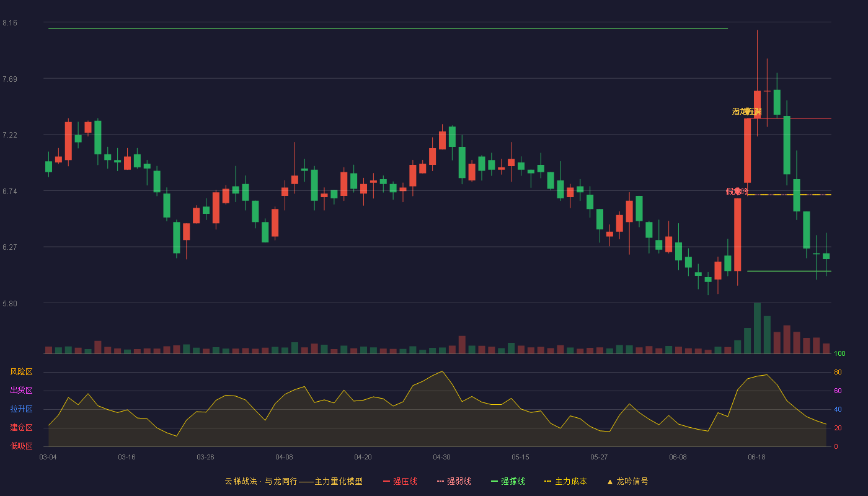The height and width of the screenshot is (496, 868).
Task: Toggle the 主力成本 legend entry
Action: pos(565,481)
